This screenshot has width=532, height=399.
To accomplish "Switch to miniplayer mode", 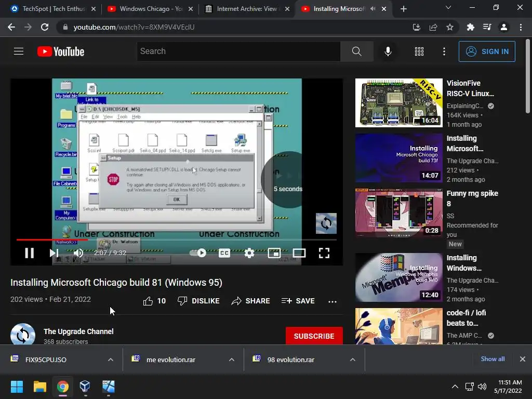I will point(274,253).
